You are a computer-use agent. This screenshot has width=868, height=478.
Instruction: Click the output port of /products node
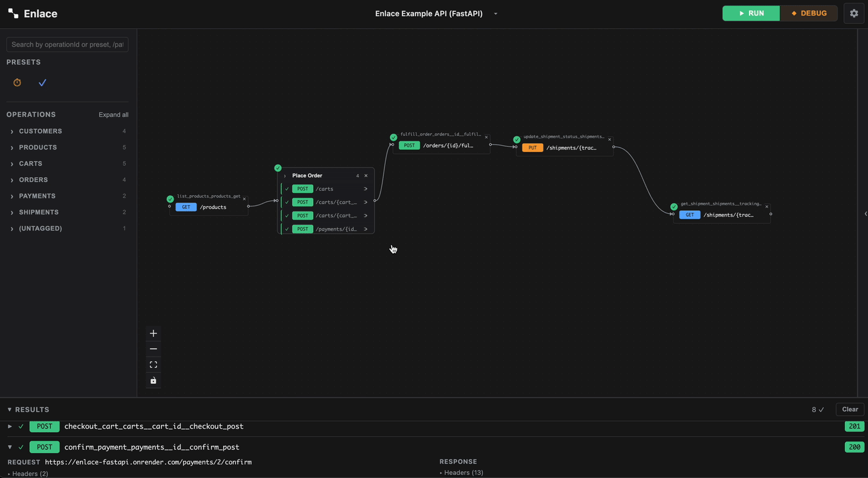click(x=249, y=206)
